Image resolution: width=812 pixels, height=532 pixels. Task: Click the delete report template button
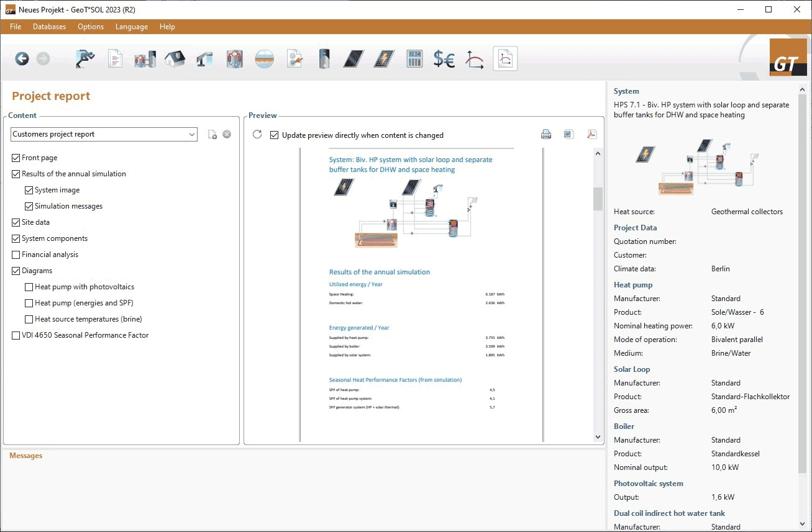(227, 134)
